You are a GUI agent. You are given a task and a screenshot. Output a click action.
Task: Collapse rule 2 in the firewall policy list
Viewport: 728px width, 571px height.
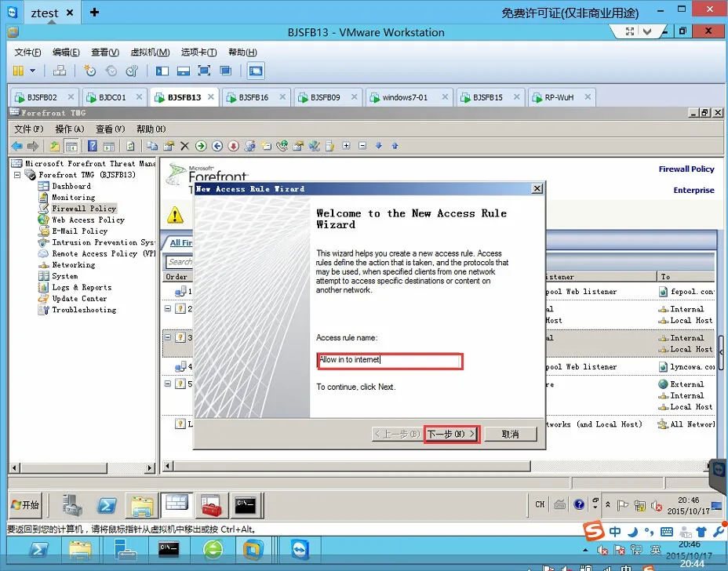[168, 308]
